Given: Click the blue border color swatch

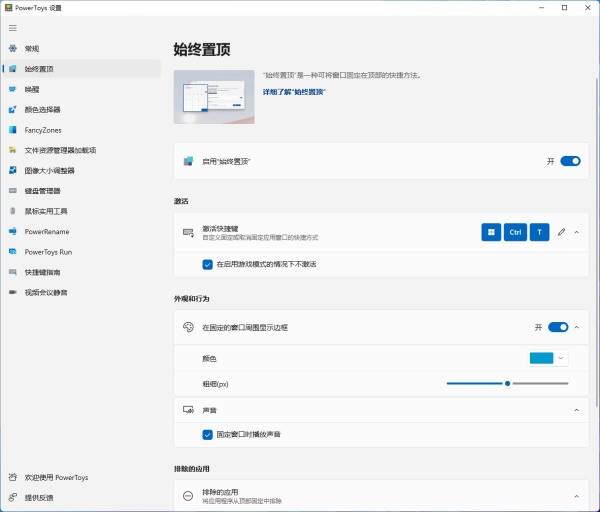Looking at the screenshot, I should coord(541,358).
